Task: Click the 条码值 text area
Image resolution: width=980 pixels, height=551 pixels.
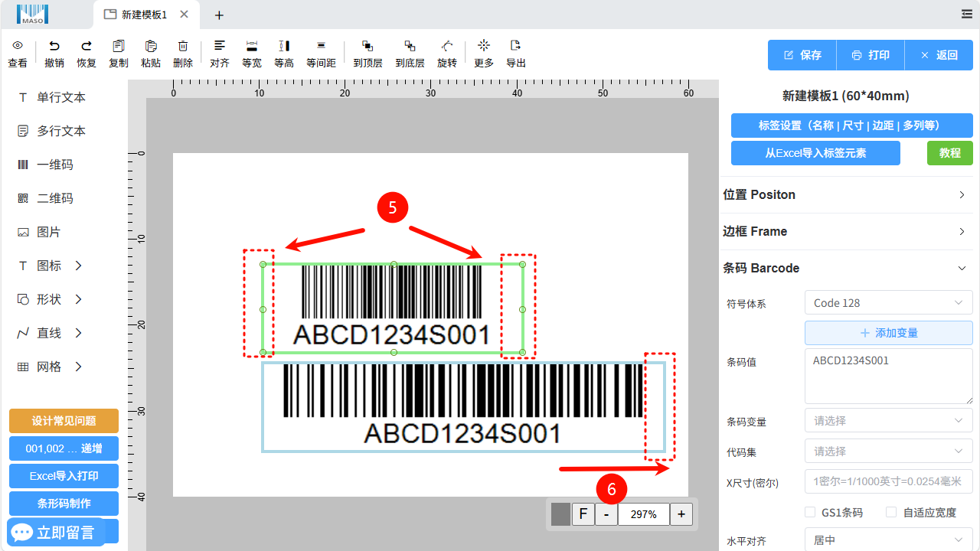Action: click(x=888, y=376)
